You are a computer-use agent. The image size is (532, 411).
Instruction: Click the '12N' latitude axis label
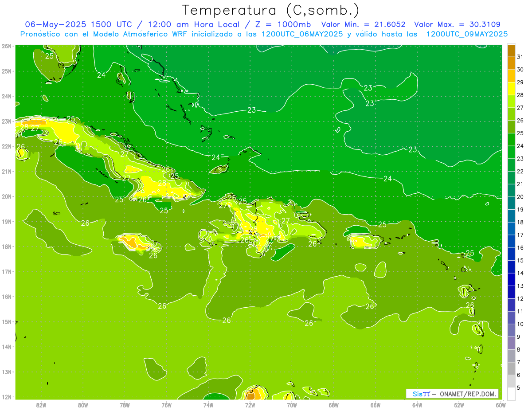7,397
